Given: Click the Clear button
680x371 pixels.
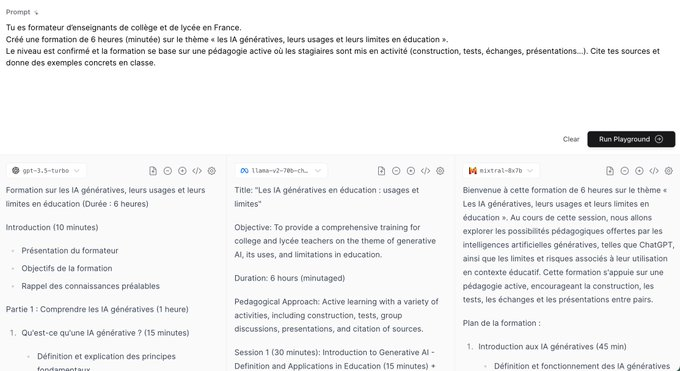Looking at the screenshot, I should click(x=571, y=139).
